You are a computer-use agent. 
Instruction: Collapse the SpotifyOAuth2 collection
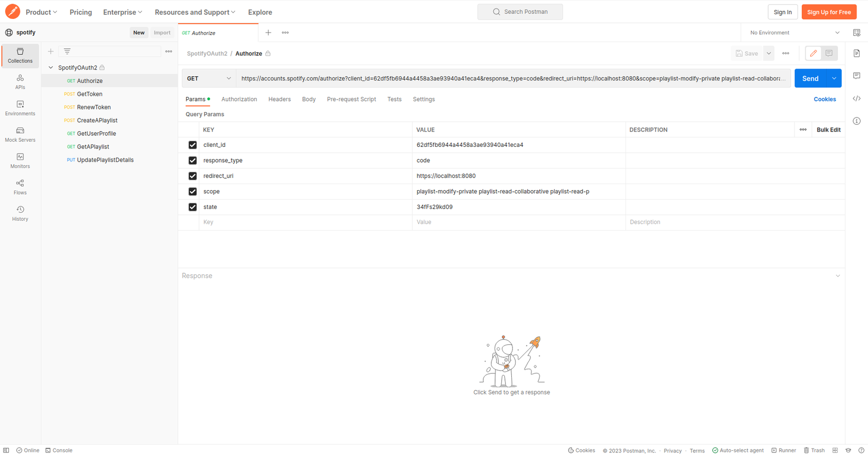click(x=51, y=67)
